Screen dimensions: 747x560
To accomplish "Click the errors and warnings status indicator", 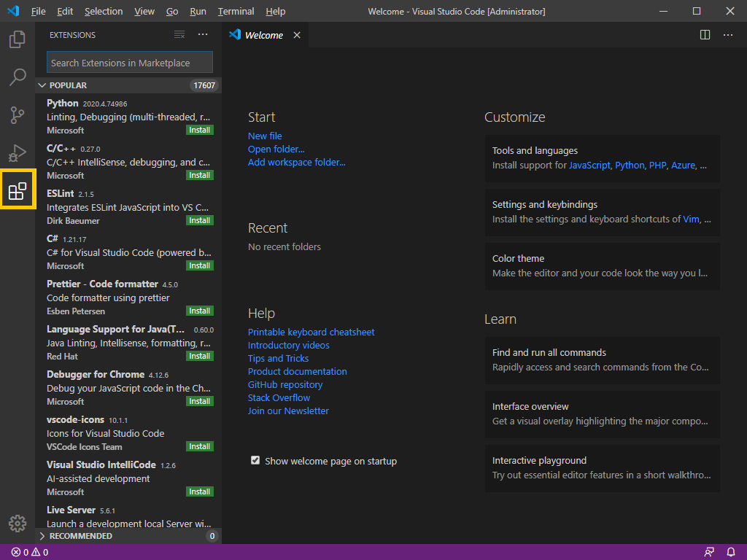I will pyautogui.click(x=29, y=552).
